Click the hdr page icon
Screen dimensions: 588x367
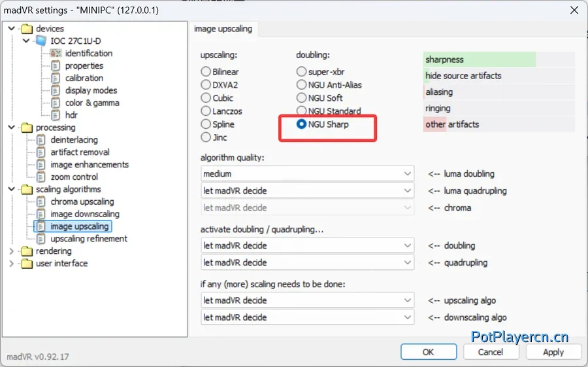(56, 115)
